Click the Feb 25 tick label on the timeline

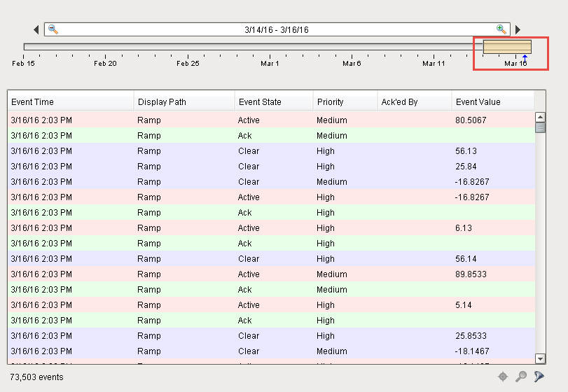coord(188,63)
